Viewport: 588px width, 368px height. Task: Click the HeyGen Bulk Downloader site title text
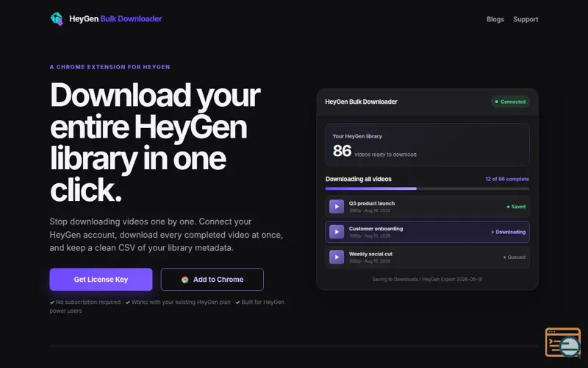[115, 19]
